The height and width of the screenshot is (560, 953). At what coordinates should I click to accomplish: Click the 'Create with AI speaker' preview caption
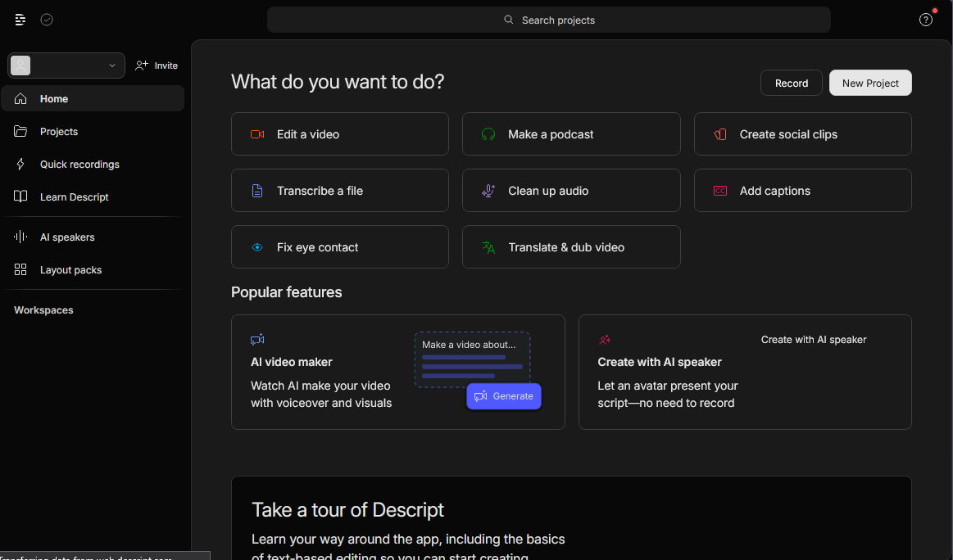[814, 340]
